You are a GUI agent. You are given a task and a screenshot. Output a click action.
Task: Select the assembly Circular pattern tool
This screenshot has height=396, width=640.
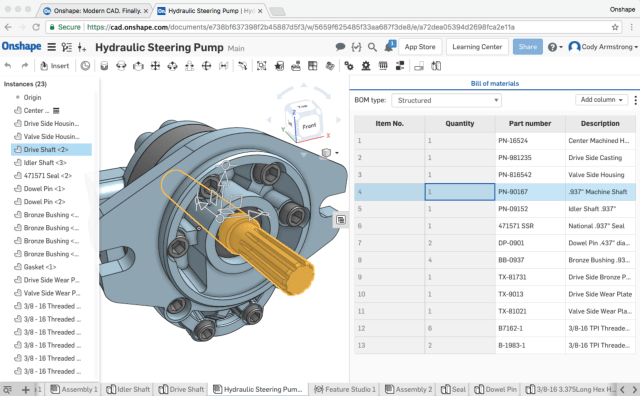[x=330, y=66]
